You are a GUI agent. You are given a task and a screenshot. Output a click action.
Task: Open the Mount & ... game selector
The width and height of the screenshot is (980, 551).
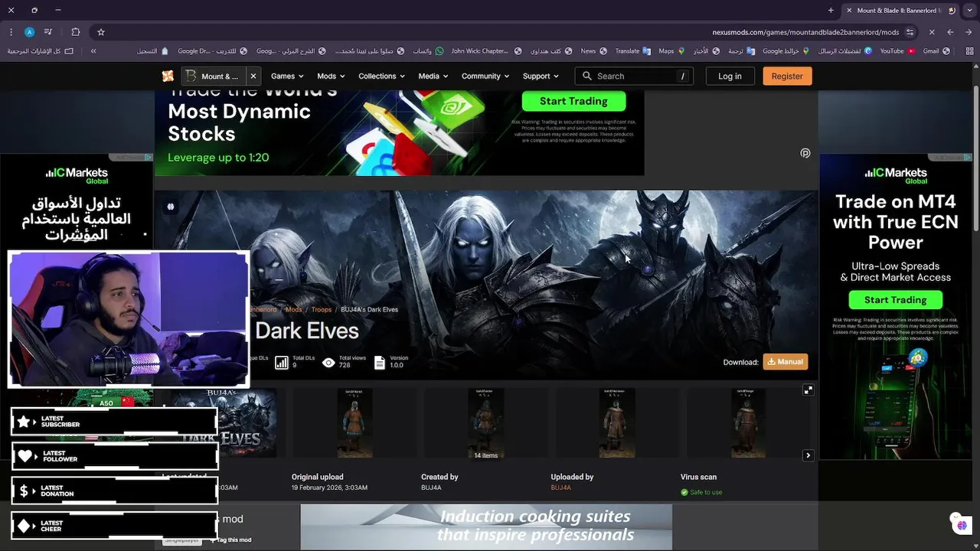(214, 76)
